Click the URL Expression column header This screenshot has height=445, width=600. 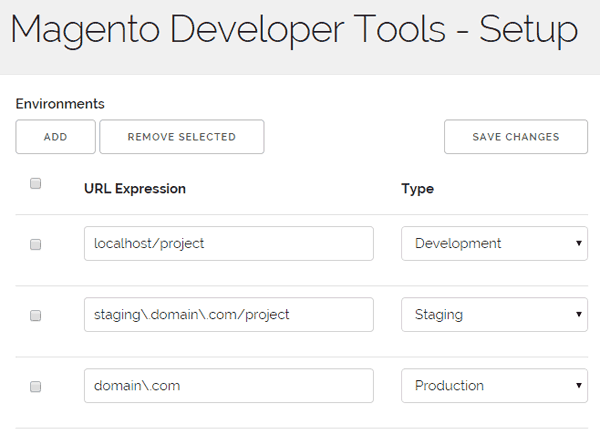pos(135,189)
